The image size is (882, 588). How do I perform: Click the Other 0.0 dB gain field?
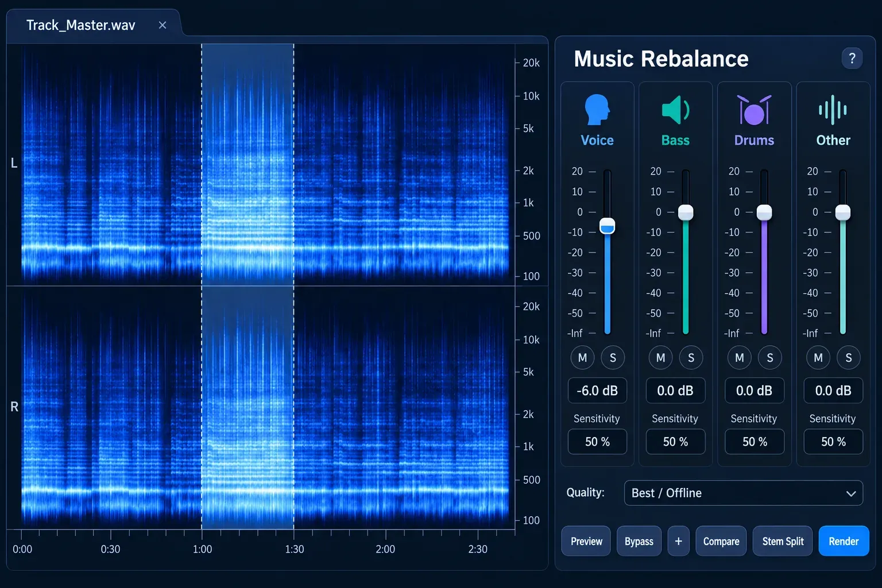click(833, 390)
